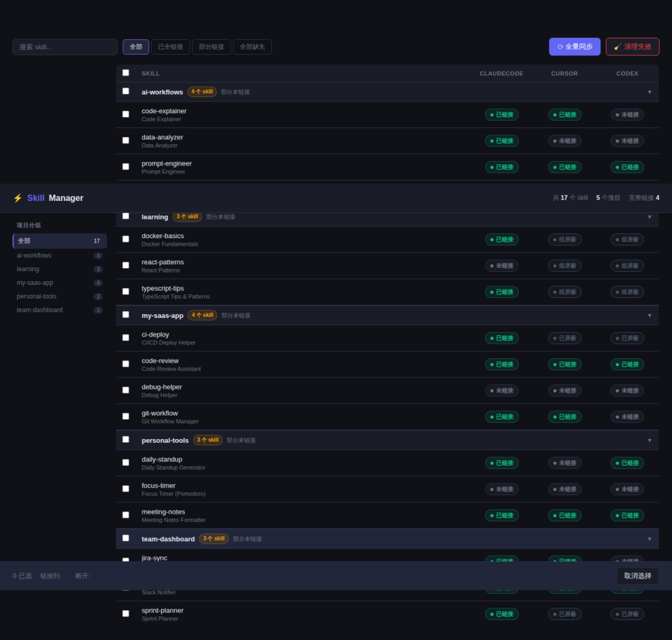Viewport: 672px width, 640px height.
Task: Click the 清理失效 cleanup button
Action: [632, 47]
